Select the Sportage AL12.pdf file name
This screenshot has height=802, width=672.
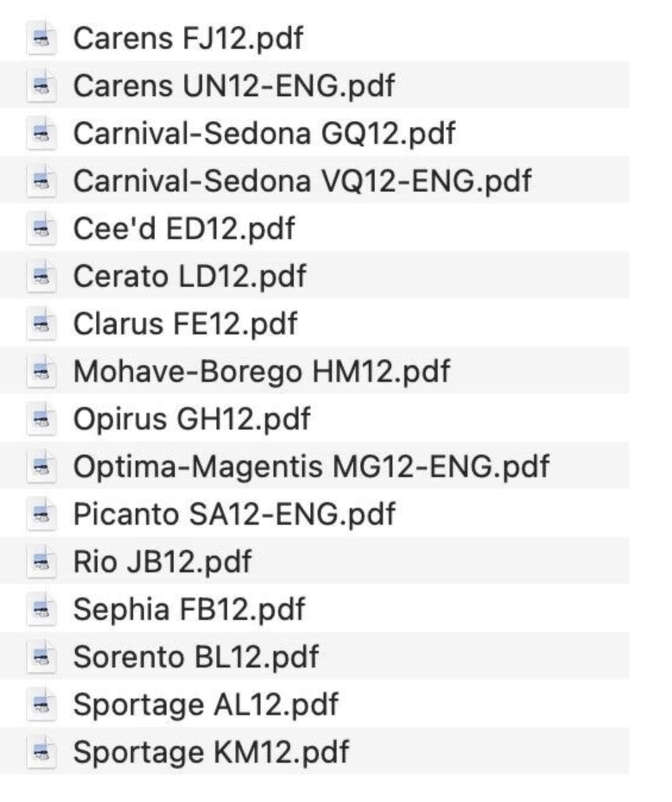point(206,704)
